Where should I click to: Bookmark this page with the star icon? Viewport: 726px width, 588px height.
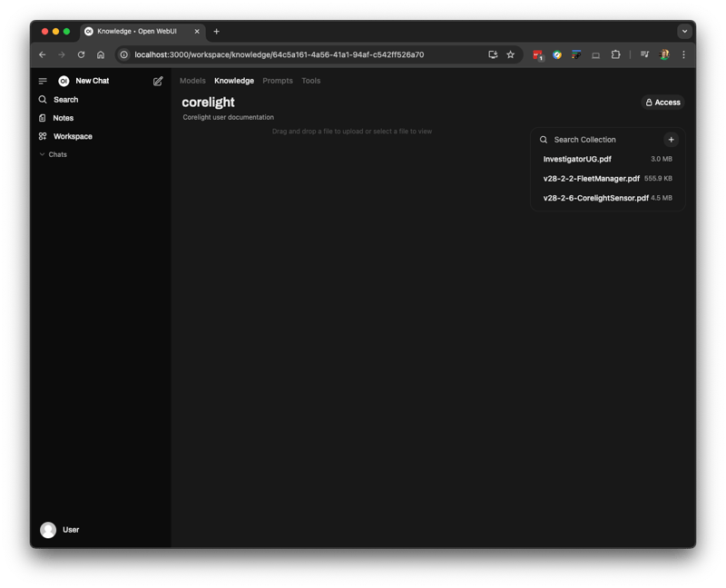tap(510, 54)
